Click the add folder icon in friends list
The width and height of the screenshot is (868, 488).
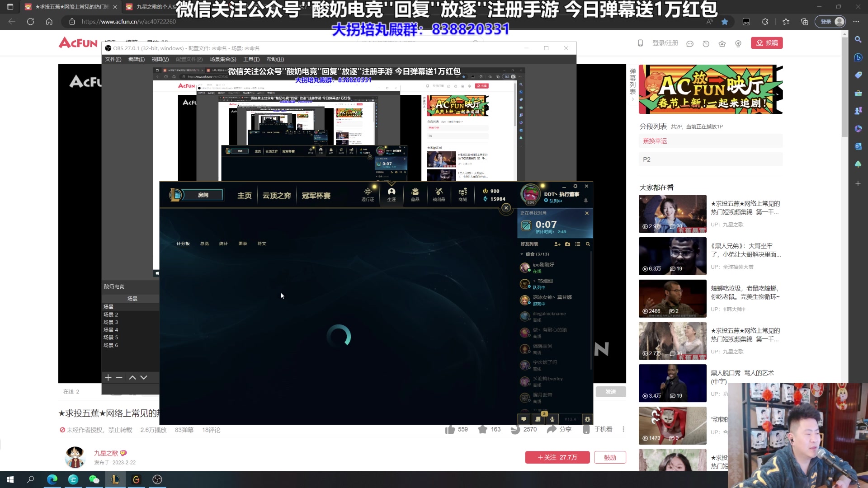[568, 244]
